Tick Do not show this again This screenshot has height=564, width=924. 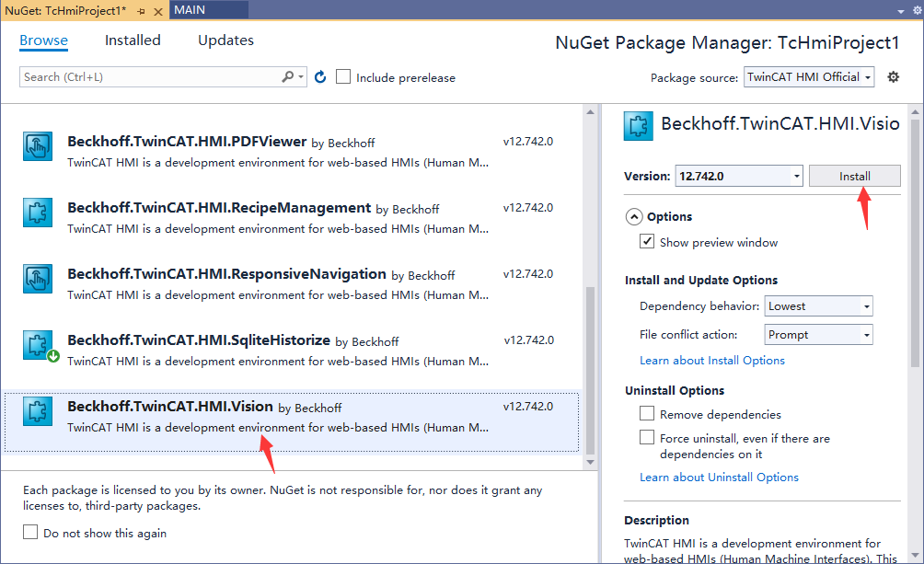pyautogui.click(x=30, y=533)
